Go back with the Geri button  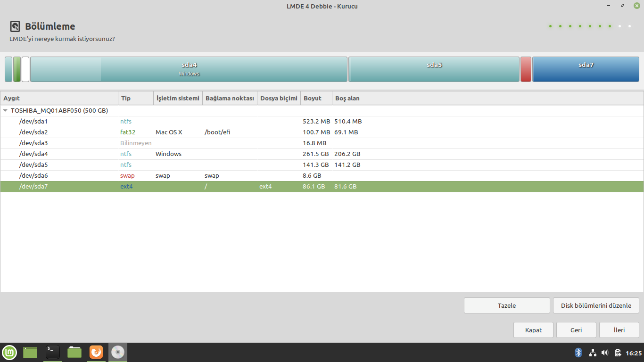click(576, 330)
